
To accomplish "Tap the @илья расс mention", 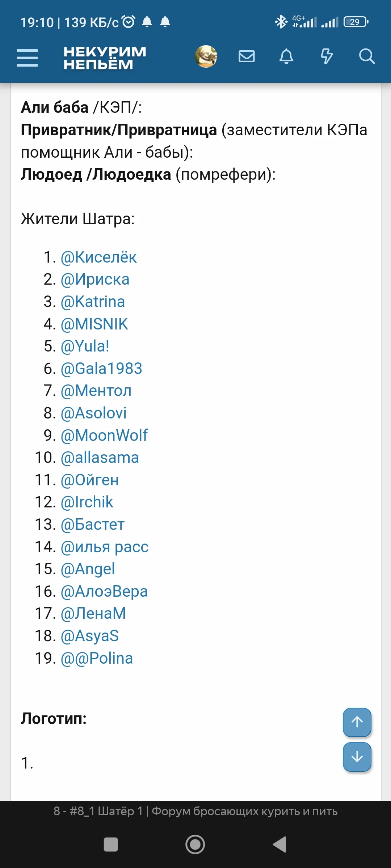I will tap(105, 547).
